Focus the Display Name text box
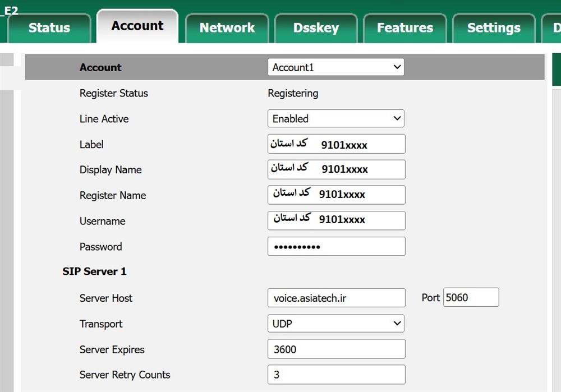This screenshot has height=392, width=561. 336,169
